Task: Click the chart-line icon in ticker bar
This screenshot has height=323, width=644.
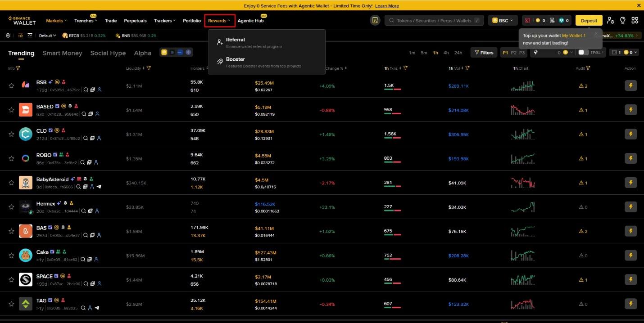Action: pyautogui.click(x=30, y=36)
